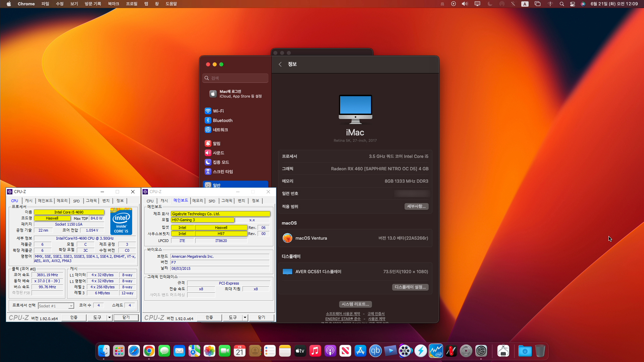Switch to 메모리 tab in left CPU-Z
Viewport: 644px width, 362px height.
click(62, 201)
